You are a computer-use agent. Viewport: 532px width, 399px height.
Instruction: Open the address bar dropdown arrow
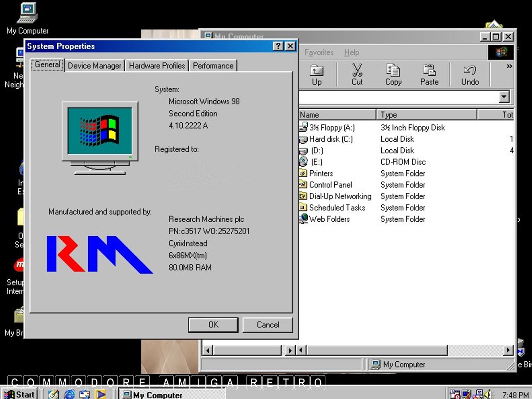click(504, 97)
